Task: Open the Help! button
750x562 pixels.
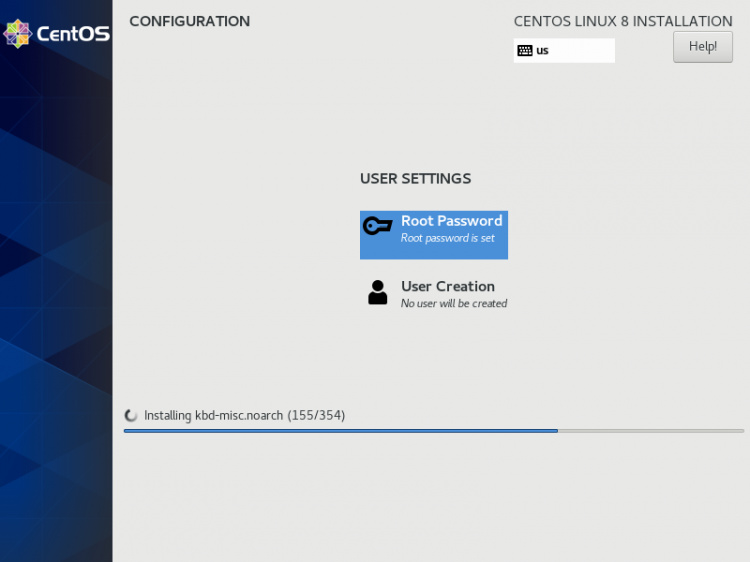Action: click(702, 46)
